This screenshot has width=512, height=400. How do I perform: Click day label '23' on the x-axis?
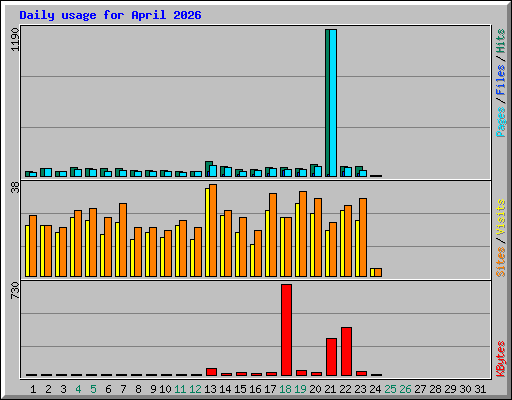(360, 389)
